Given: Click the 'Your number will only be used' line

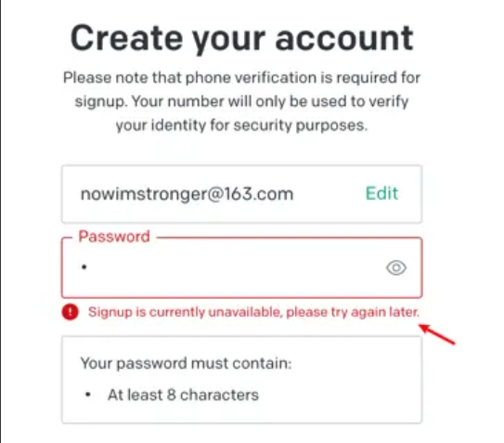Looking at the screenshot, I should (241, 101).
